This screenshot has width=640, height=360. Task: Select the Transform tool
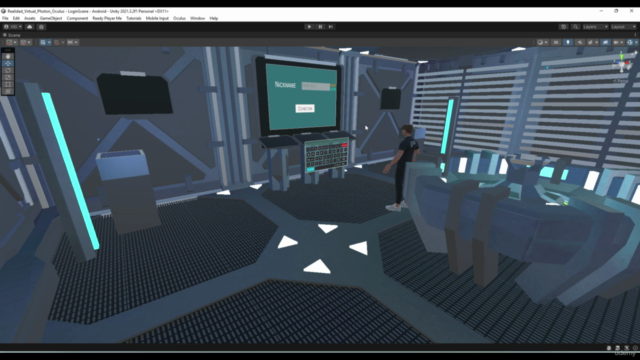point(8,91)
